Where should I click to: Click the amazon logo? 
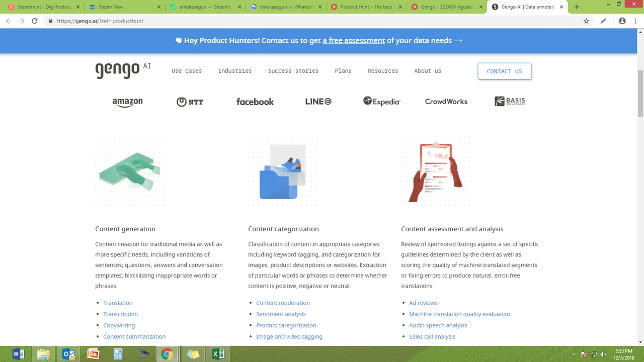point(127,102)
